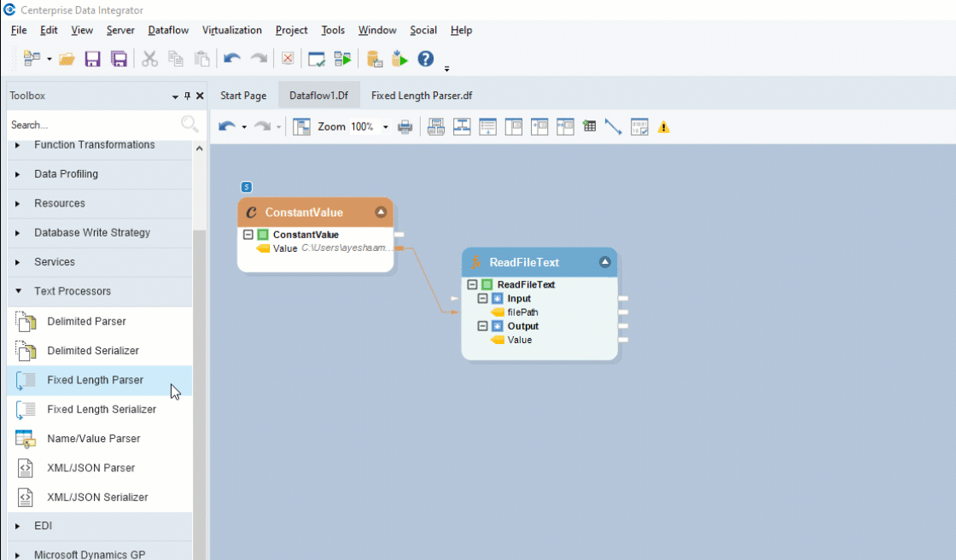This screenshot has width=956, height=560.
Task: Click the blue Help question mark icon
Action: point(425,59)
